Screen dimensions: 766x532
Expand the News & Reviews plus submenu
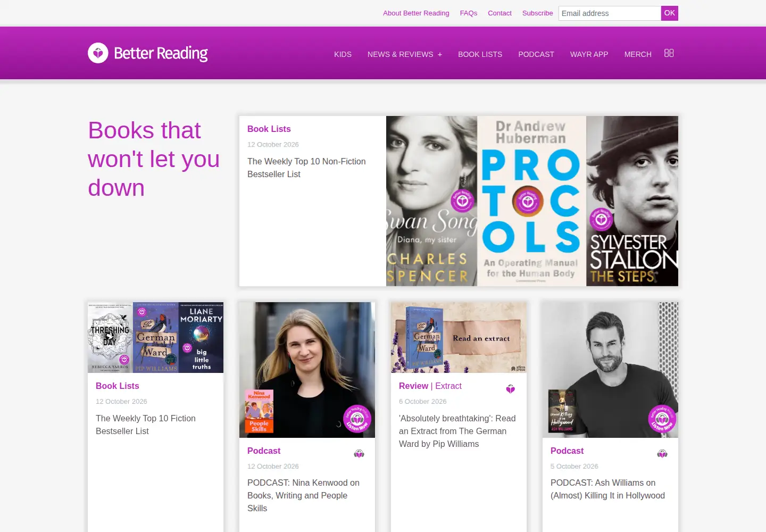(440, 54)
